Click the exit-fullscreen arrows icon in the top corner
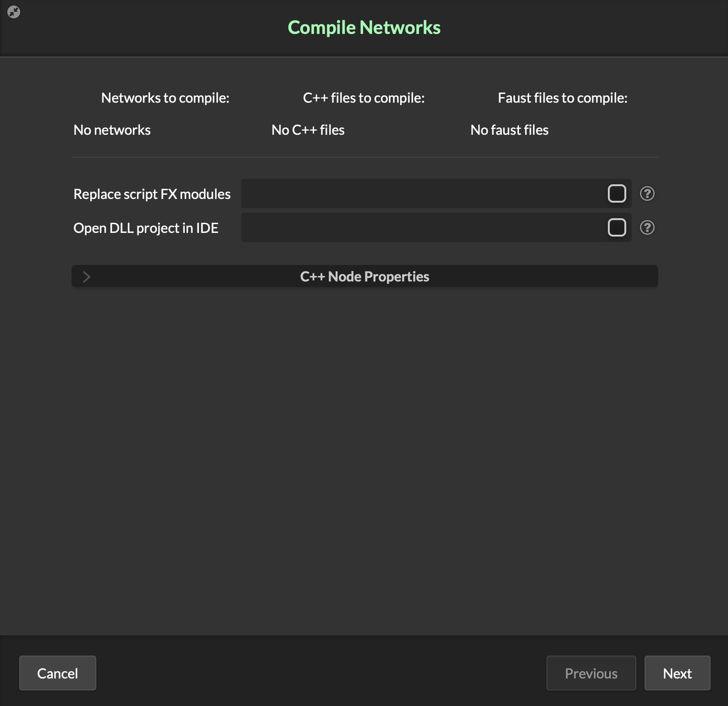 (14, 12)
